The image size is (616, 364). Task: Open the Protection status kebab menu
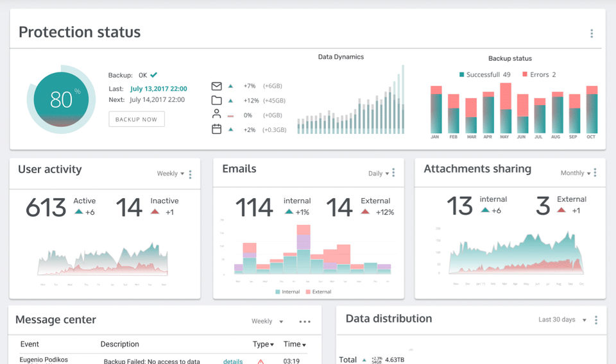tap(591, 33)
